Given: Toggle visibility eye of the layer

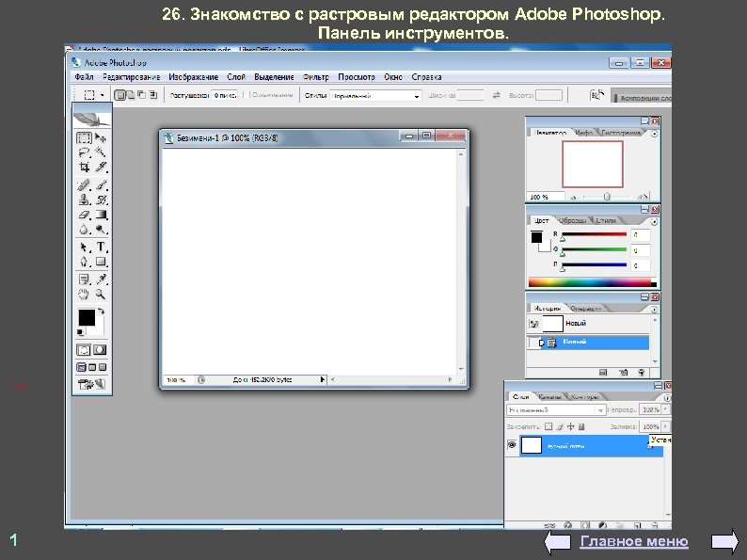Looking at the screenshot, I should pyautogui.click(x=512, y=445).
